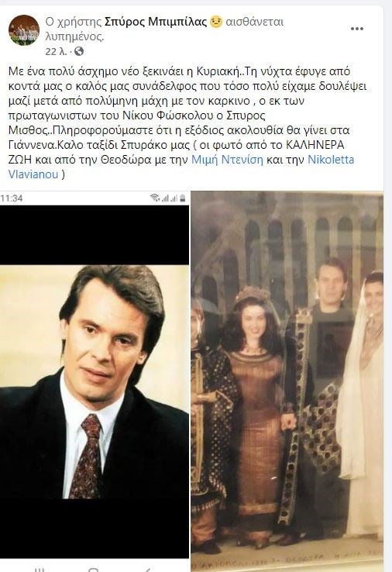Click the globe public audience icon

79,51
